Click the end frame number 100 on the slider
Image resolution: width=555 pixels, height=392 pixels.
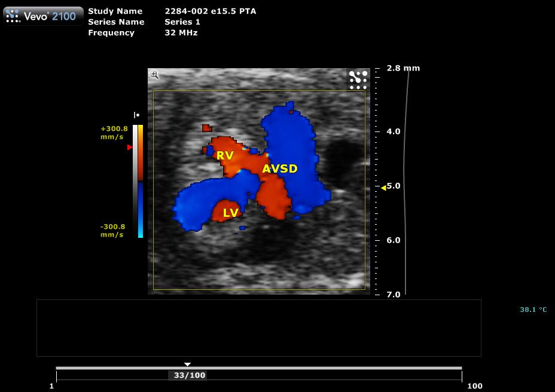pyautogui.click(x=475, y=386)
